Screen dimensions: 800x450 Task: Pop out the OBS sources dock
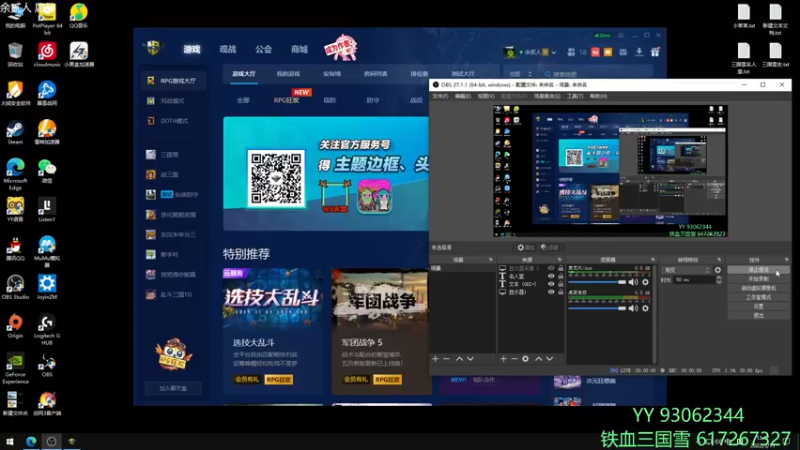click(560, 260)
